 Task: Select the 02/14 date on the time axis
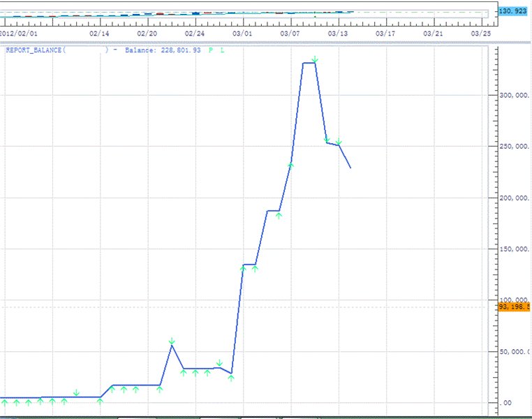tap(100, 33)
